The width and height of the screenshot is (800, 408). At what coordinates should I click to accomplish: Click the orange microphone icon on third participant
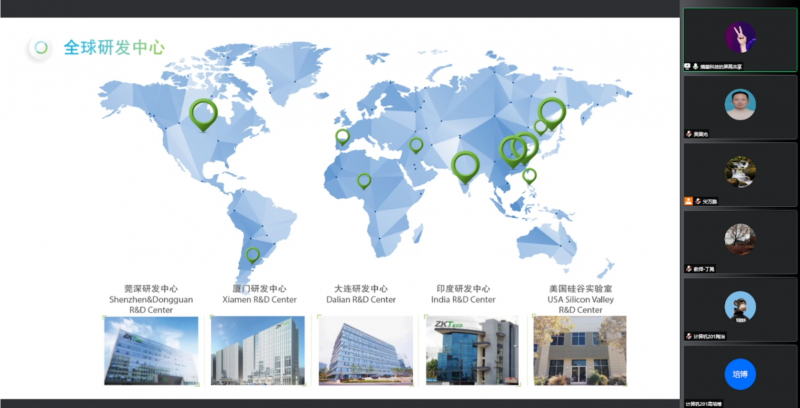point(689,201)
